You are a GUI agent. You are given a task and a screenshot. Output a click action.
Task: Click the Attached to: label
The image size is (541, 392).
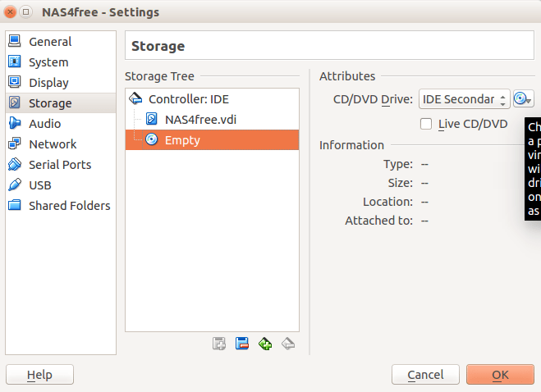tap(378, 221)
